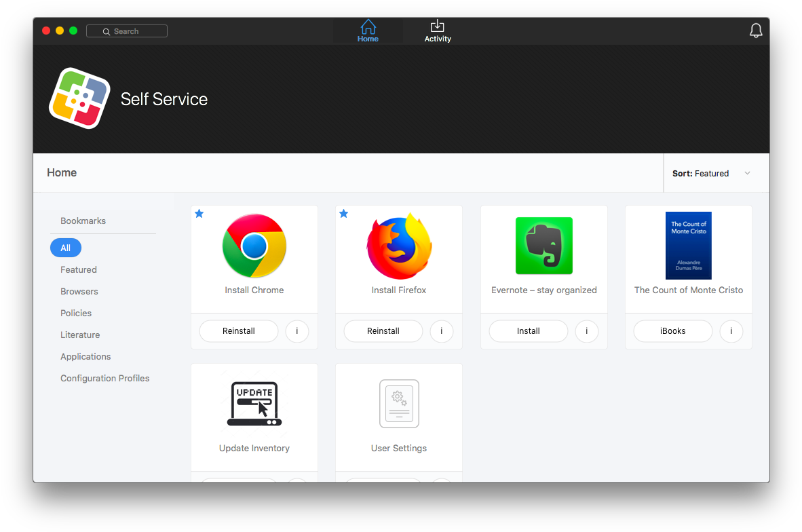Screen dimensions: 802x532
Task: Click the iBooks button for Monte Cristo
Action: 672,331
